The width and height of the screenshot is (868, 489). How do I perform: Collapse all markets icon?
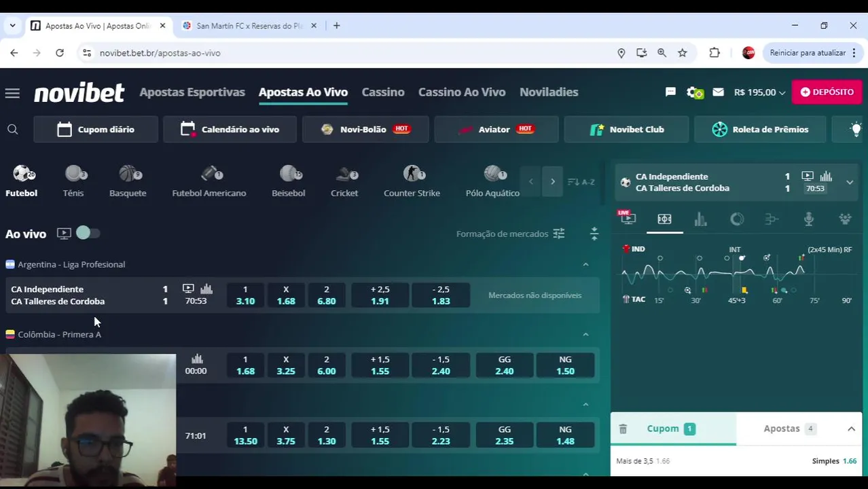pyautogui.click(x=594, y=234)
